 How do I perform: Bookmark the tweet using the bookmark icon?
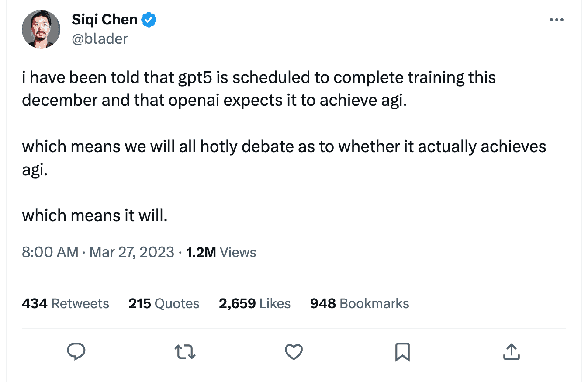(x=402, y=351)
